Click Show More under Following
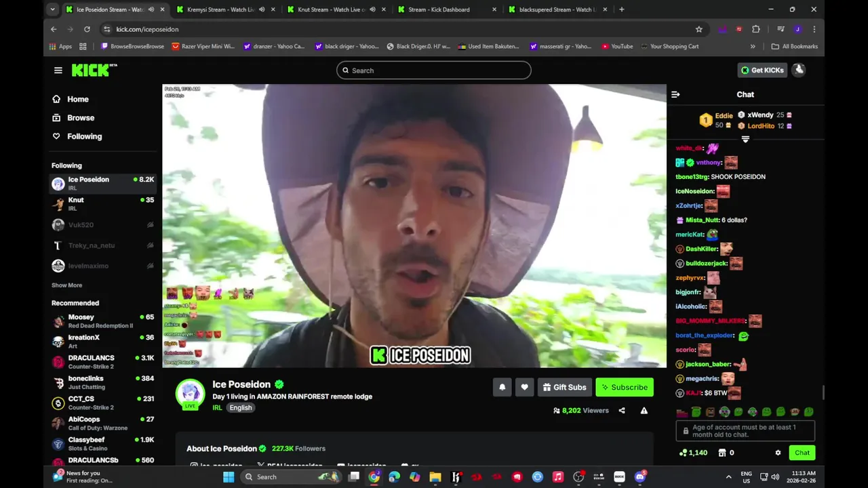Viewport: 868px width, 488px height. pos(66,285)
